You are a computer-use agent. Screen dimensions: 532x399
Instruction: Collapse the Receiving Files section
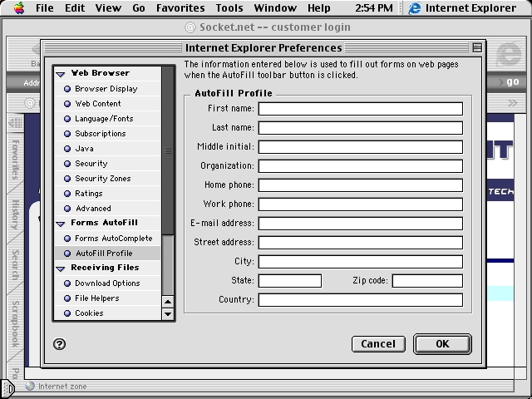(x=61, y=268)
